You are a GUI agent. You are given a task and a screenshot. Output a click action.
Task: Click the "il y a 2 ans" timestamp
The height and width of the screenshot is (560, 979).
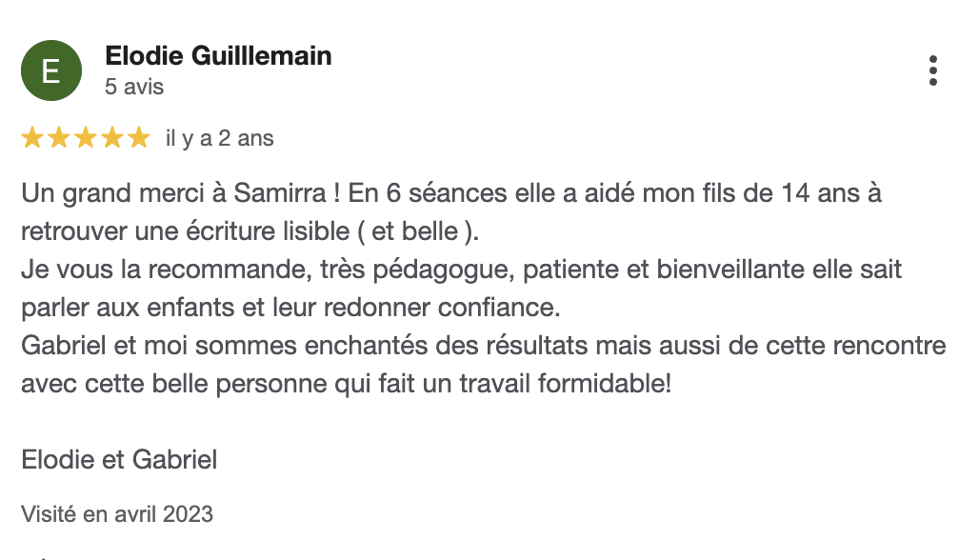219,138
